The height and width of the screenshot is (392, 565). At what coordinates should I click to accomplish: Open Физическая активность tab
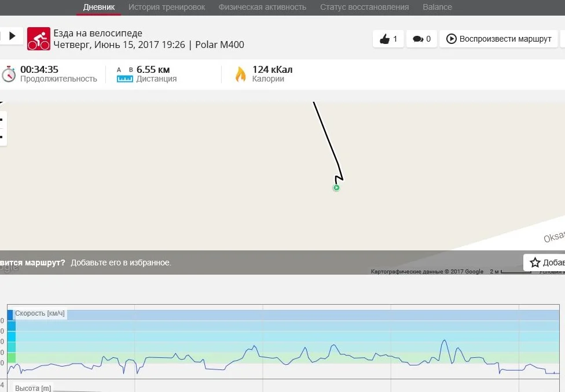(x=262, y=7)
